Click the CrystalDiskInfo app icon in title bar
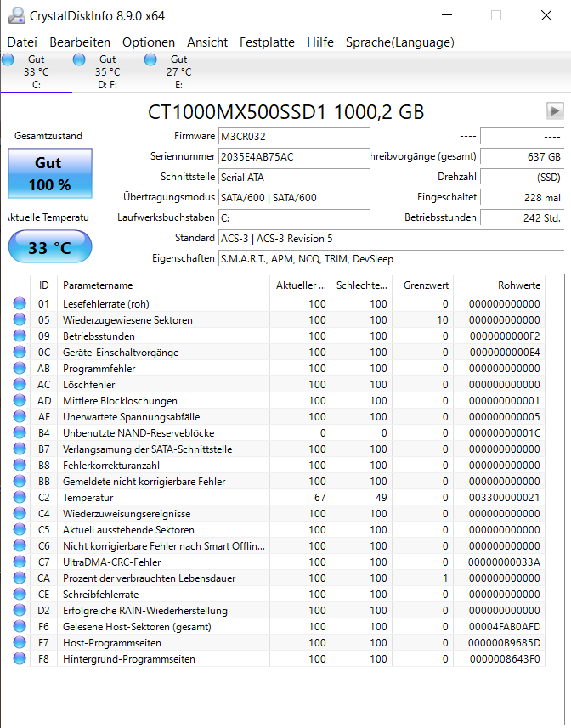 (x=17, y=16)
